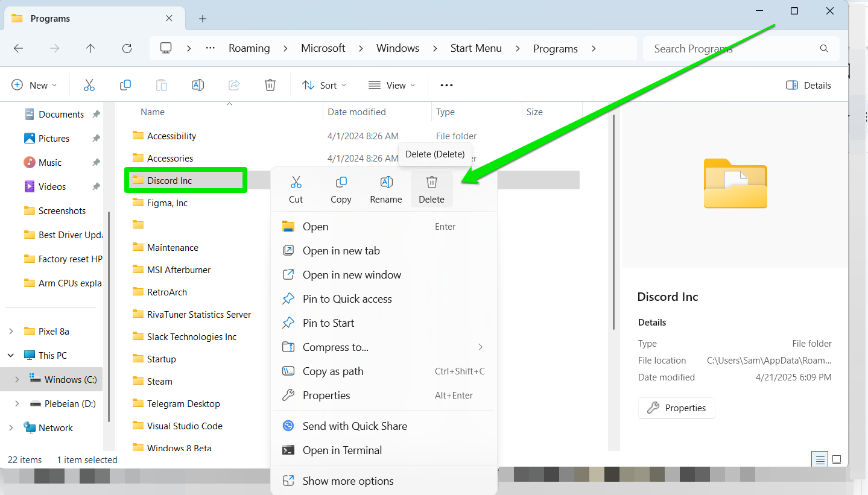Select Open in new tab menu entry
Screen dimensions: 868x495
[341, 251]
